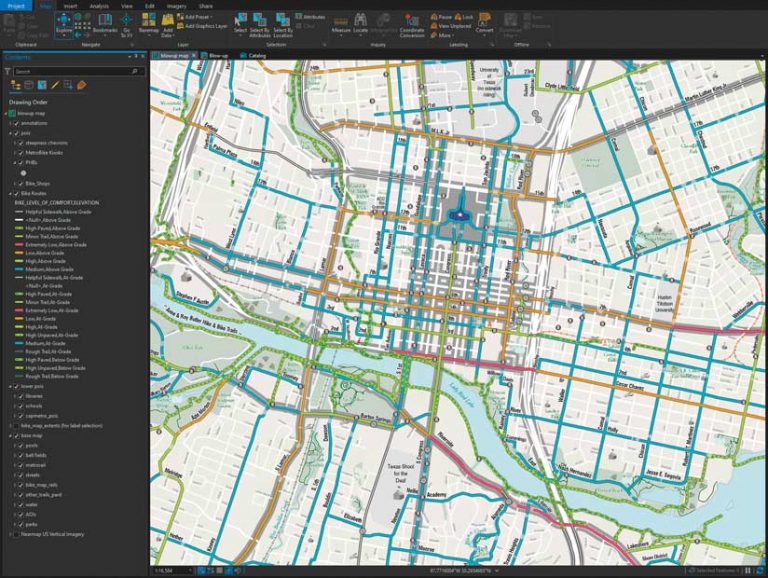768x578 pixels.
Task: Click the View Unplaced labeling button
Action: [451, 26]
